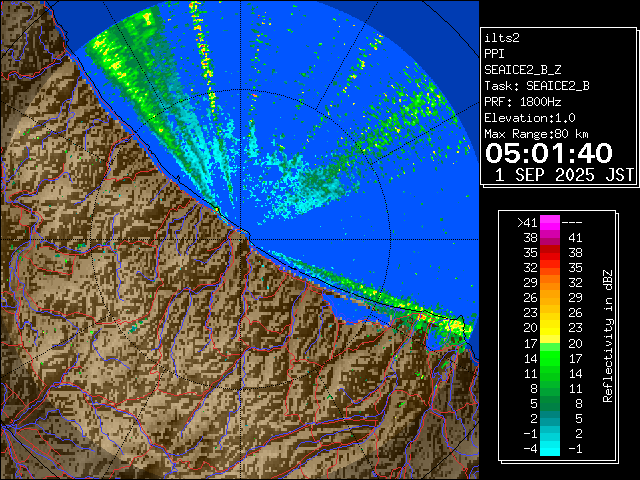Screen dimensions: 640x480
Task: Select the orange 26-29 dBZ legend color
Action: 550,297
